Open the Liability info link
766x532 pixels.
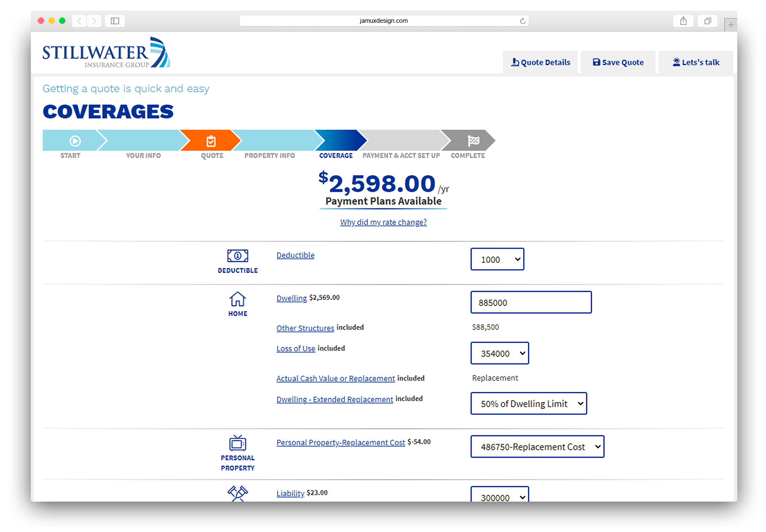click(290, 493)
